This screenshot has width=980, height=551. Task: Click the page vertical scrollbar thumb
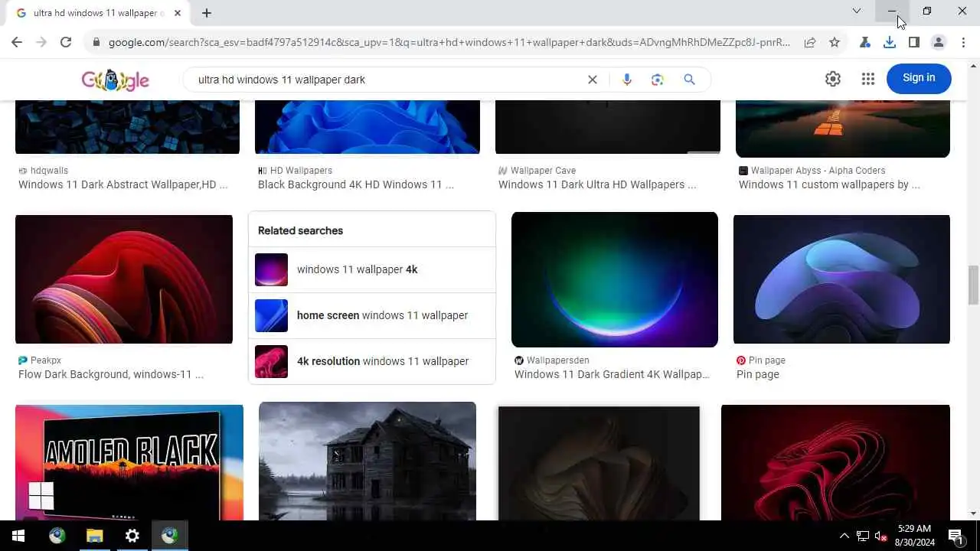[974, 285]
